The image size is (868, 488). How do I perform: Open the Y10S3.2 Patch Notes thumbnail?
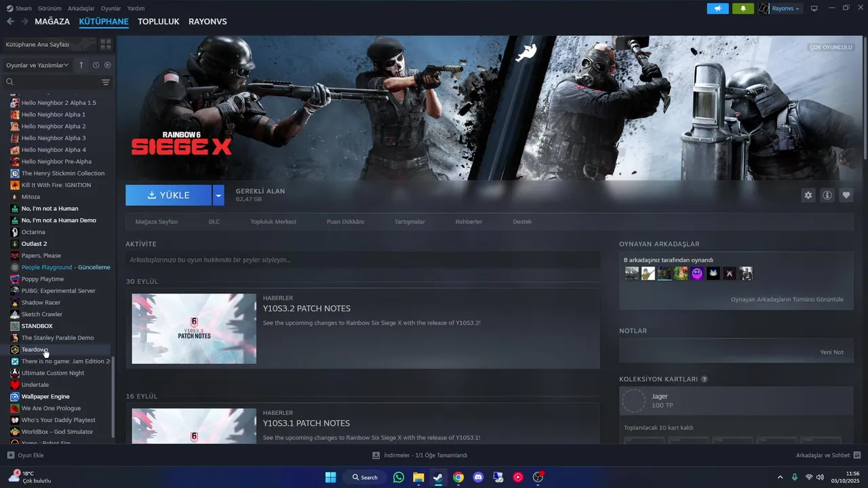194,329
